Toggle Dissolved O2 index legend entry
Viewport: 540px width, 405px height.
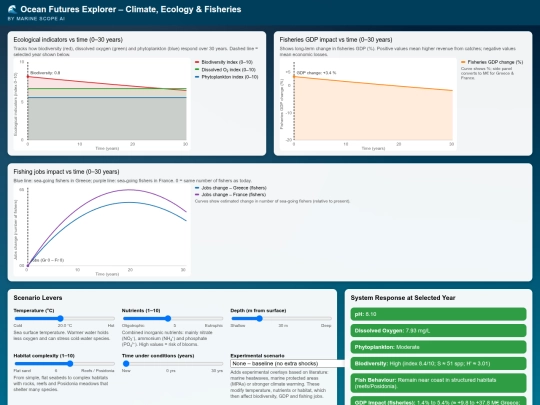[x=225, y=70]
